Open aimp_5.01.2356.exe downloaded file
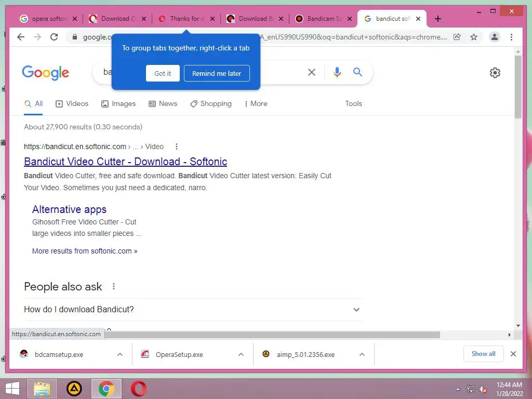Screen dimensions: 532x399 click(x=305, y=354)
